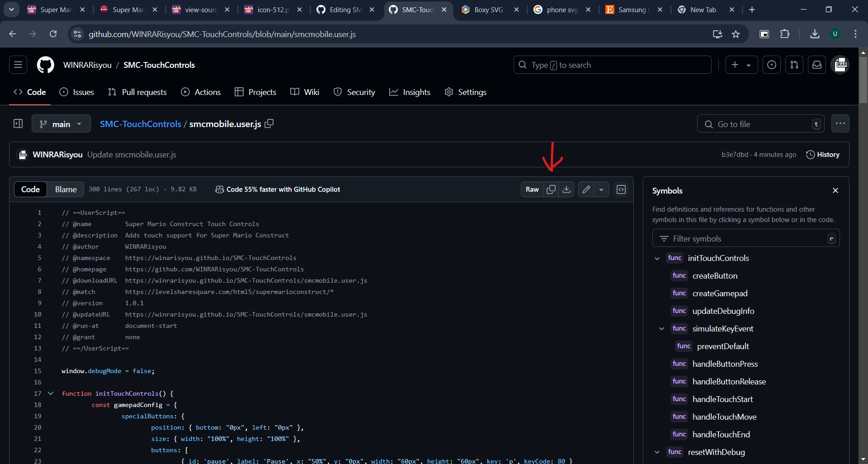Open the Actions tab
868x464 pixels.
point(201,92)
